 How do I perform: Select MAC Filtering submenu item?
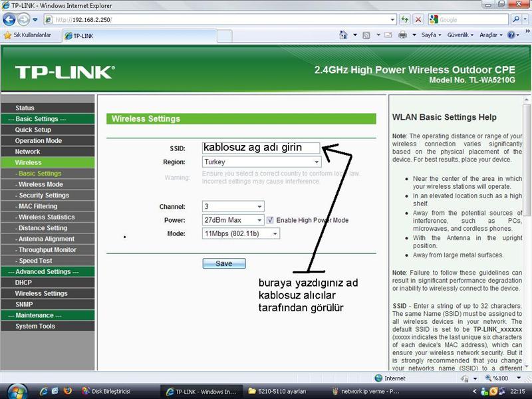[48, 206]
